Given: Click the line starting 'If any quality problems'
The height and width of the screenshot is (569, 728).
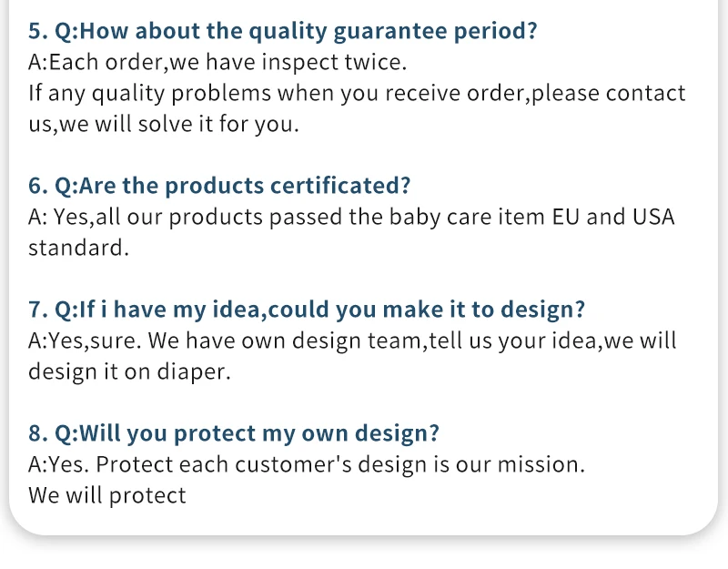Looking at the screenshot, I should coord(357,94).
